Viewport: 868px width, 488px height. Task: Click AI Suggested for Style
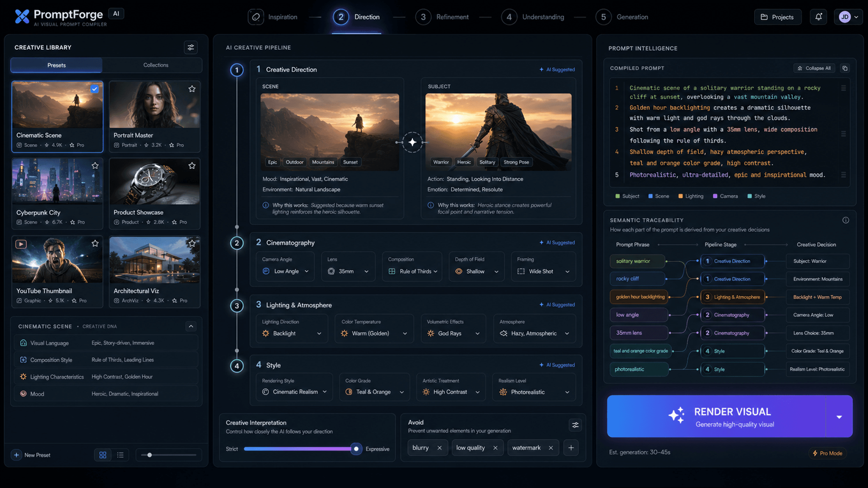pos(557,365)
